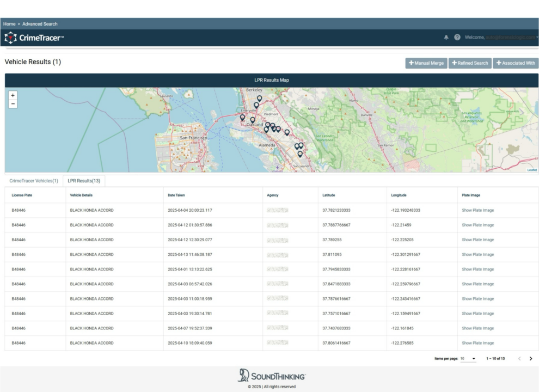The height and width of the screenshot is (392, 539).
Task: Open the Leaflet attribution link
Action: coord(532,170)
